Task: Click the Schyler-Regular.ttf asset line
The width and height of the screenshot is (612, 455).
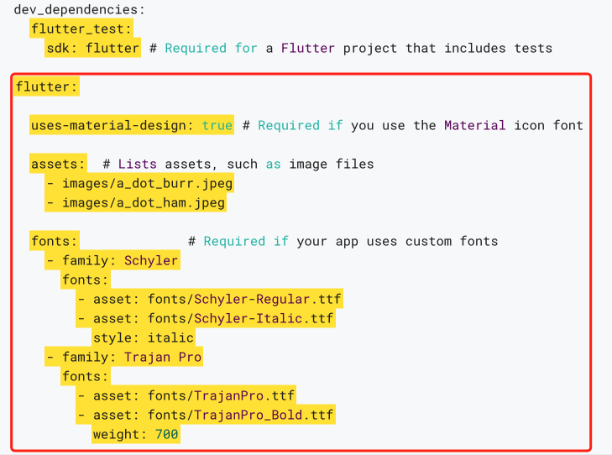Action: click(x=209, y=299)
